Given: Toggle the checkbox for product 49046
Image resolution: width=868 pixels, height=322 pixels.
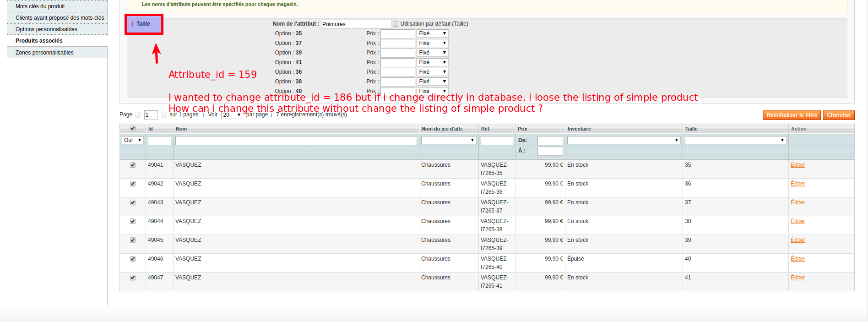Looking at the screenshot, I should 133,259.
